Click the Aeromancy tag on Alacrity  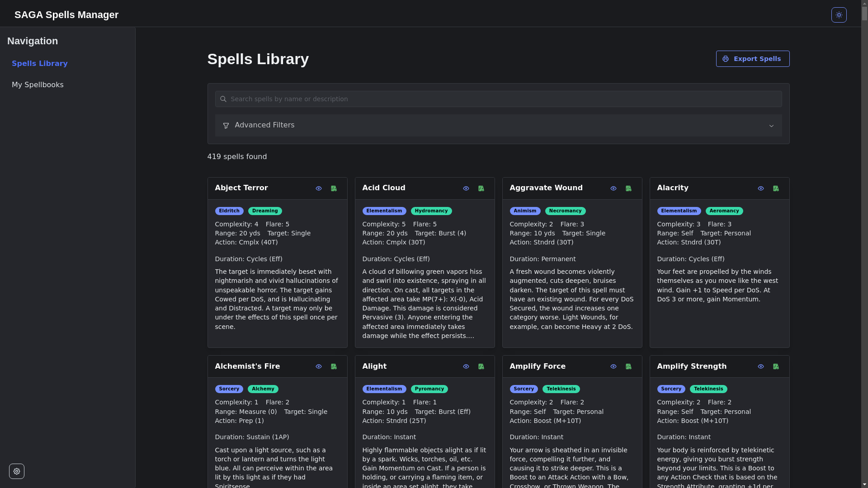tap(724, 211)
